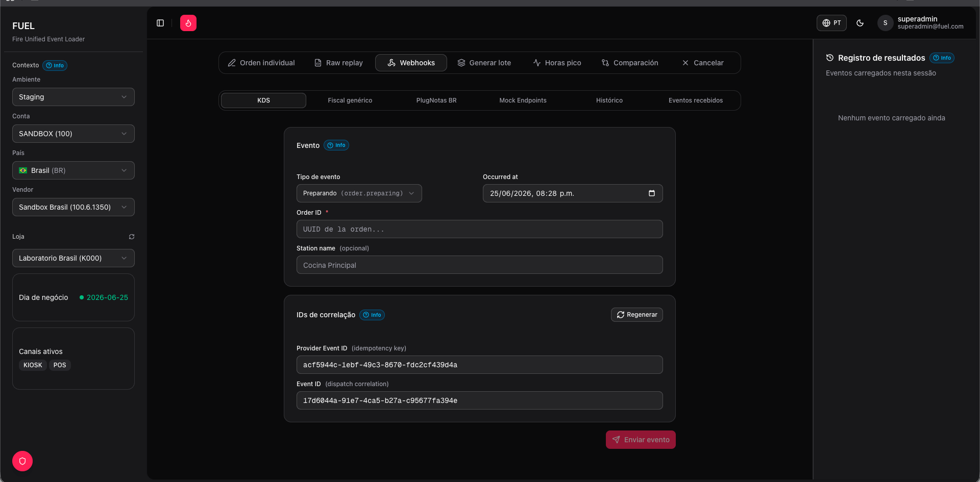
Task: Click the history icon beside Registro de resultados
Action: click(x=830, y=58)
